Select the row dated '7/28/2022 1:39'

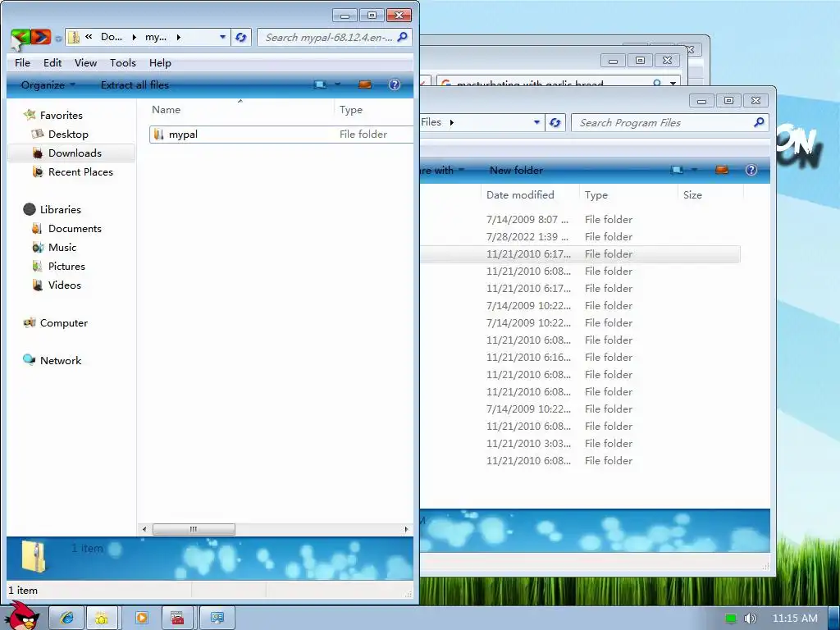580,237
